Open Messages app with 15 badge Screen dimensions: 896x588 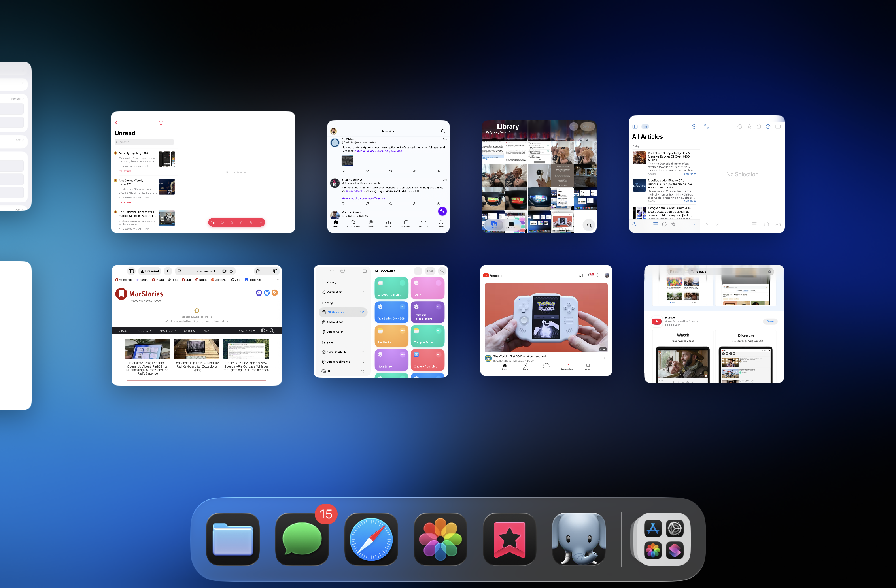pos(302,539)
